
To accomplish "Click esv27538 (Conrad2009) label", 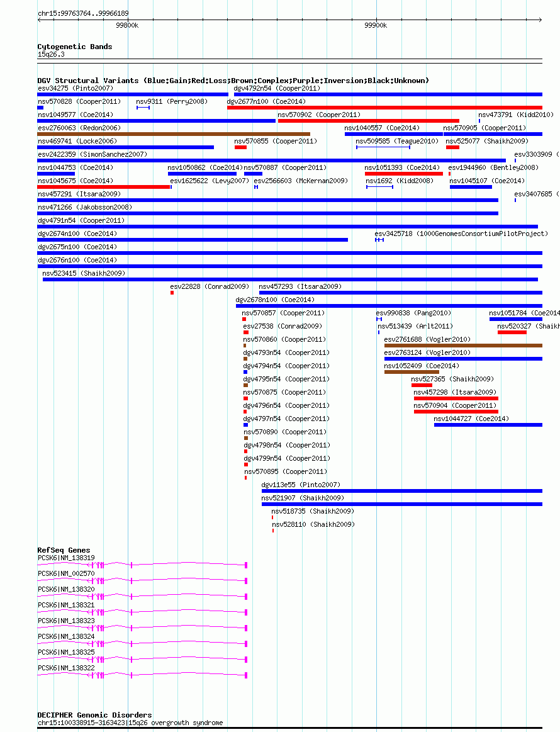I will [x=283, y=326].
